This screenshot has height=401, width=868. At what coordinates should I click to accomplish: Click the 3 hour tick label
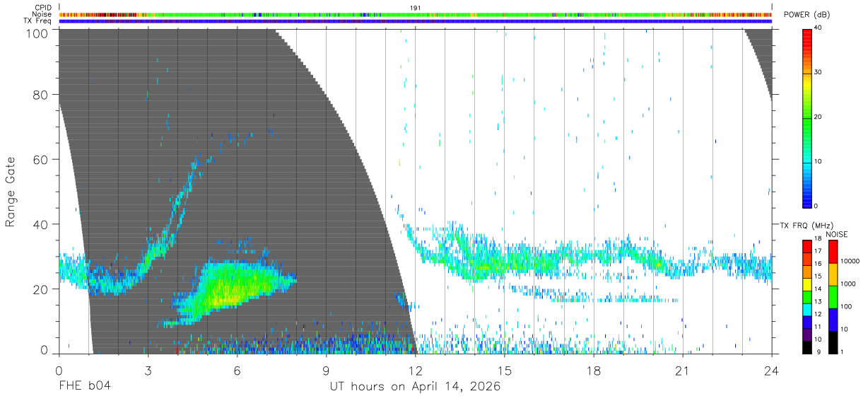pyautogui.click(x=148, y=370)
